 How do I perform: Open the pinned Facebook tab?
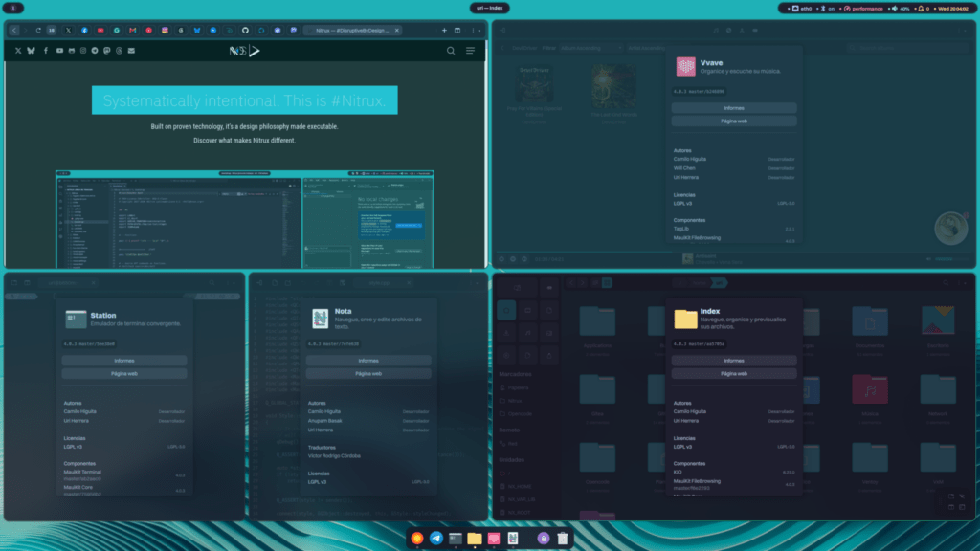(x=84, y=30)
